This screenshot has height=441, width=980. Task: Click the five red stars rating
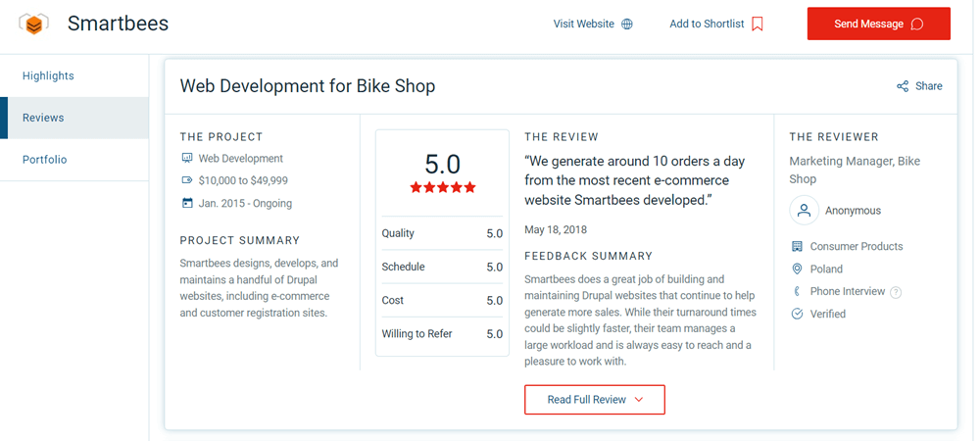[x=442, y=187]
